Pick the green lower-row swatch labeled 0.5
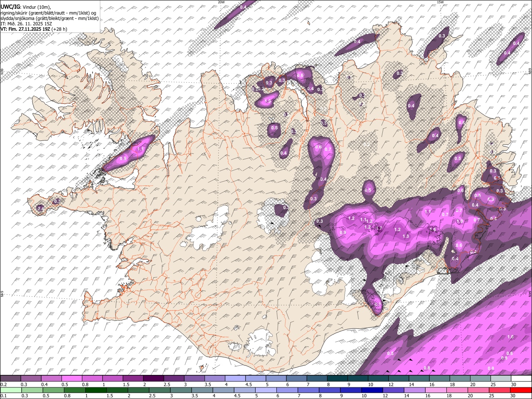The image size is (532, 399). coord(53,390)
